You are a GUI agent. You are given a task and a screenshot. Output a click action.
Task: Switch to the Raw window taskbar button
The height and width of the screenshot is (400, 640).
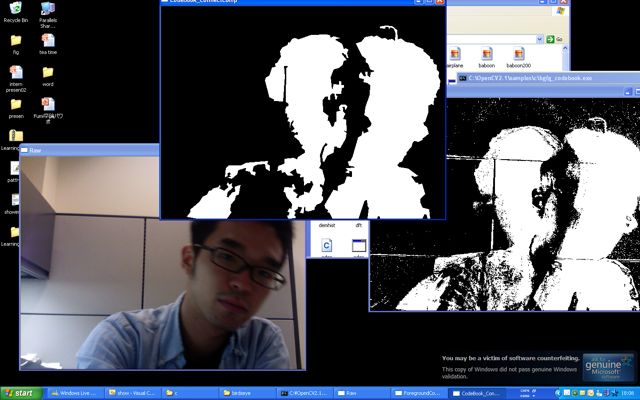[x=362, y=393]
